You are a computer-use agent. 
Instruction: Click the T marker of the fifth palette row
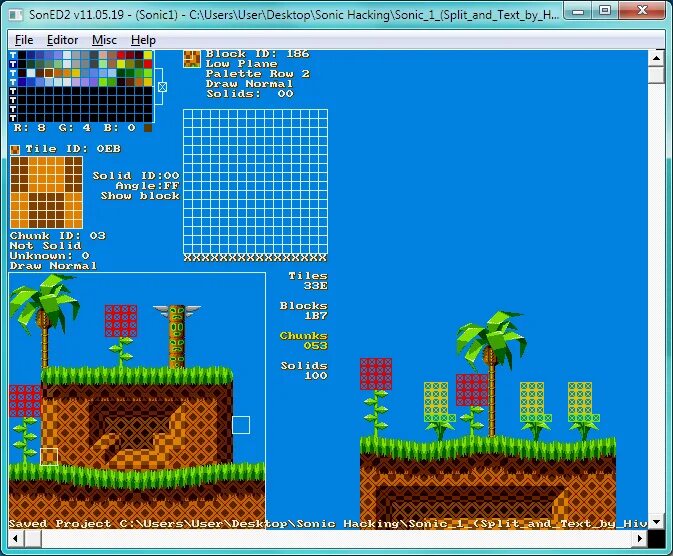coord(13,91)
